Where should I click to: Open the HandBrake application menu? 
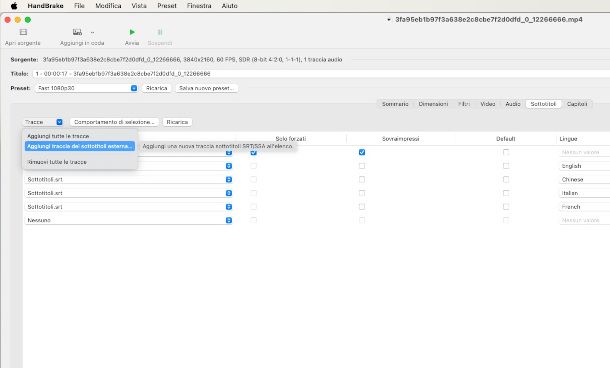[46, 6]
